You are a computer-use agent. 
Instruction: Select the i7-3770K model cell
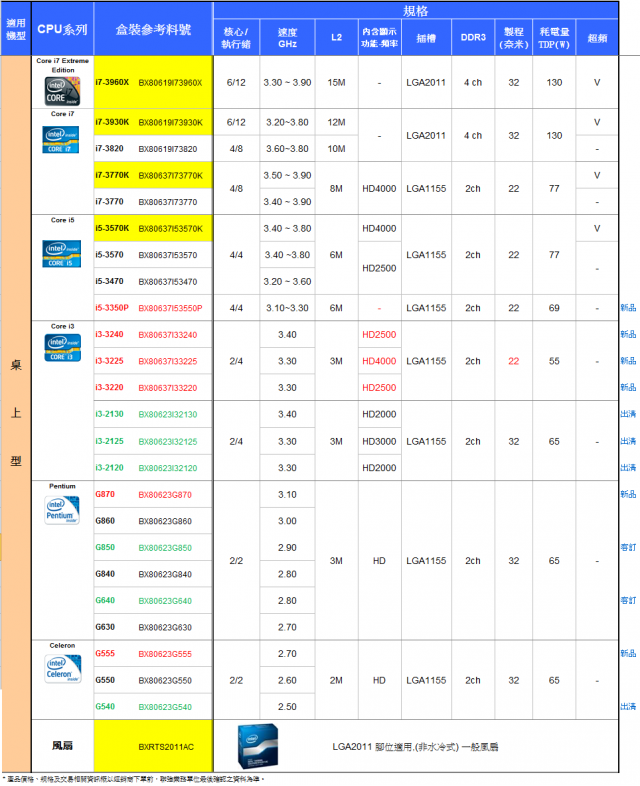tap(112, 175)
